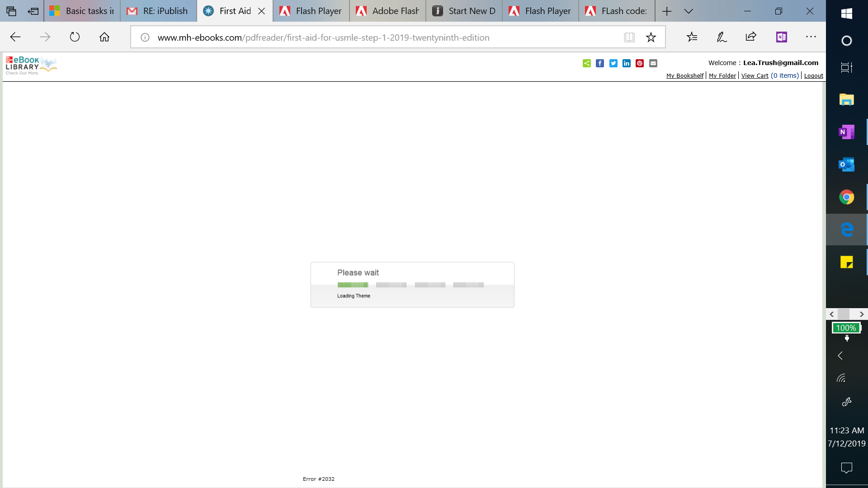The image size is (868, 488).
Task: Expand the tab preview chevron
Action: point(689,11)
